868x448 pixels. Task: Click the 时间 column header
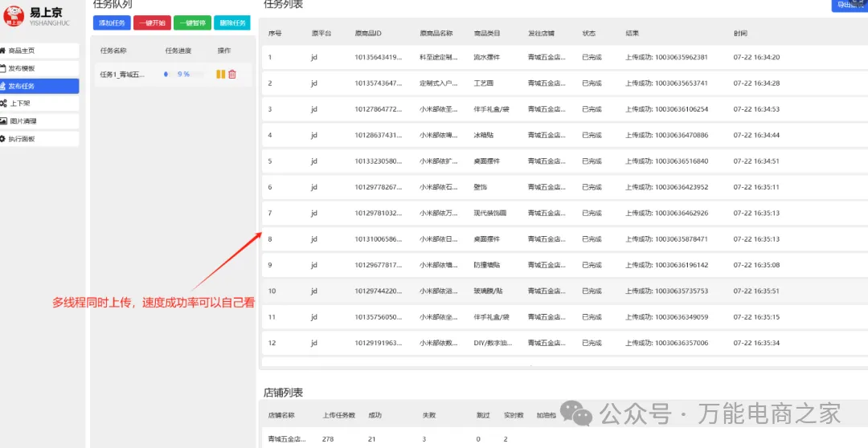[x=740, y=34]
